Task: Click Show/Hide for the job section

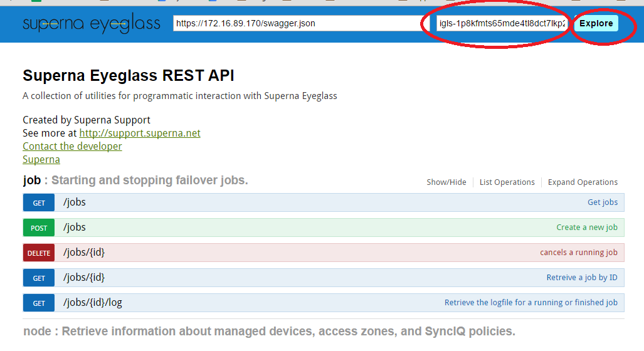Action: coord(446,182)
